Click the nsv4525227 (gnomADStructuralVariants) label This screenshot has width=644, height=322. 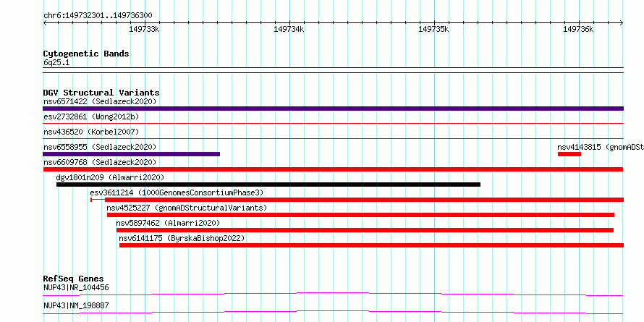(x=187, y=208)
